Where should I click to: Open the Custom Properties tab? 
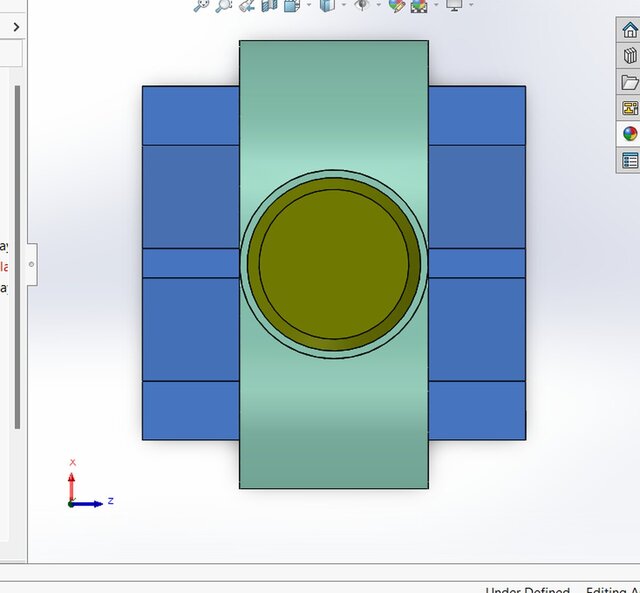click(629, 160)
